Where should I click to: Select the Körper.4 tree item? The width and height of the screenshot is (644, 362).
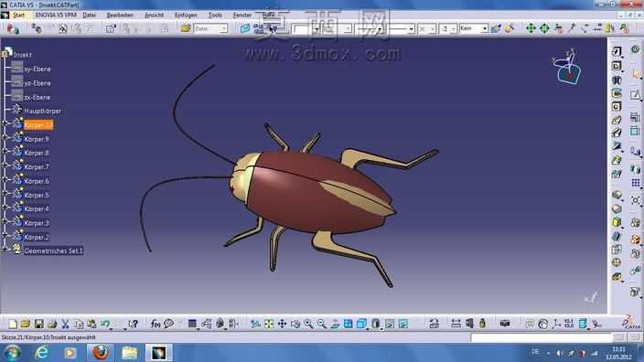tap(37, 209)
